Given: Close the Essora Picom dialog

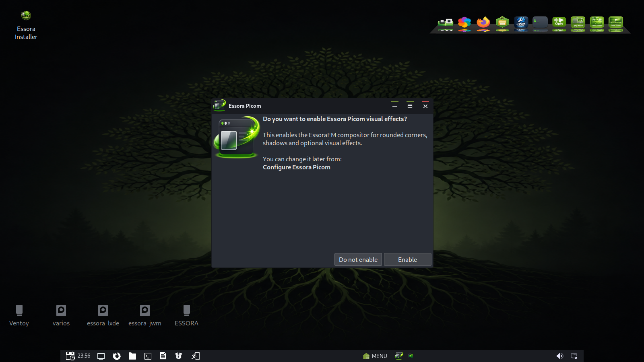Looking at the screenshot, I should coord(425,106).
